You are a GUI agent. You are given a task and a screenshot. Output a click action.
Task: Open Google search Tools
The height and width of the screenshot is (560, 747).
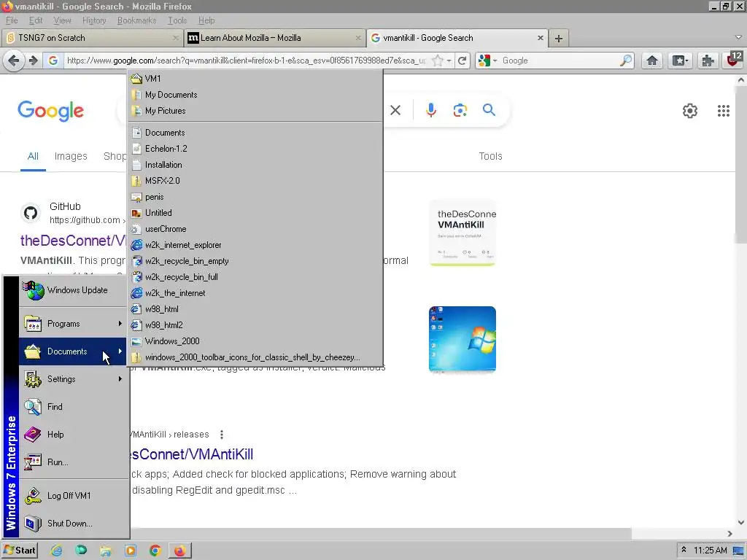[x=490, y=156]
